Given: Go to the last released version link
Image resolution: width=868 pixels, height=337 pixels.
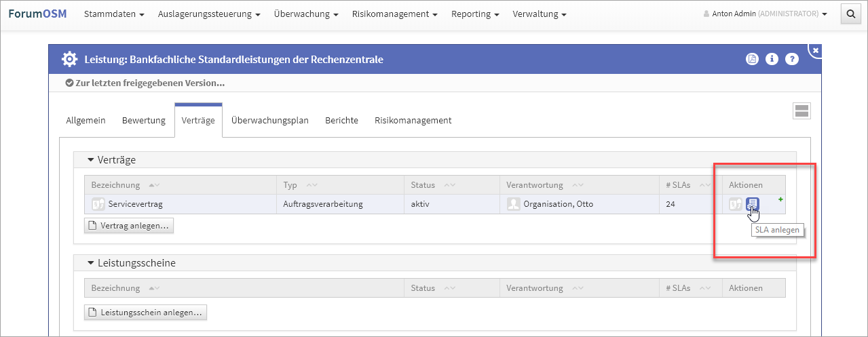Looking at the screenshot, I should click(145, 83).
